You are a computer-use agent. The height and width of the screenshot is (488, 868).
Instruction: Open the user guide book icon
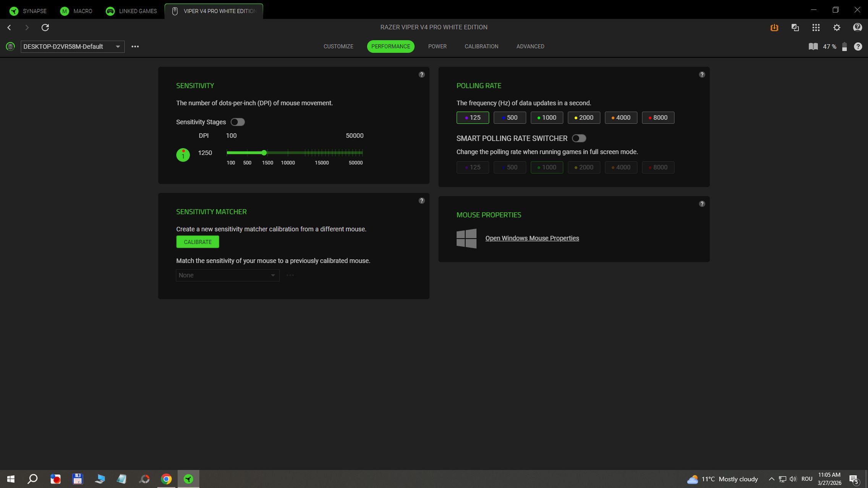coord(813,47)
